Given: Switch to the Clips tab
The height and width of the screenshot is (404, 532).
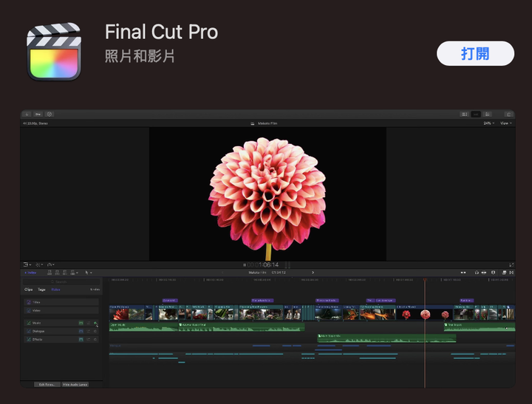Looking at the screenshot, I should tap(29, 290).
